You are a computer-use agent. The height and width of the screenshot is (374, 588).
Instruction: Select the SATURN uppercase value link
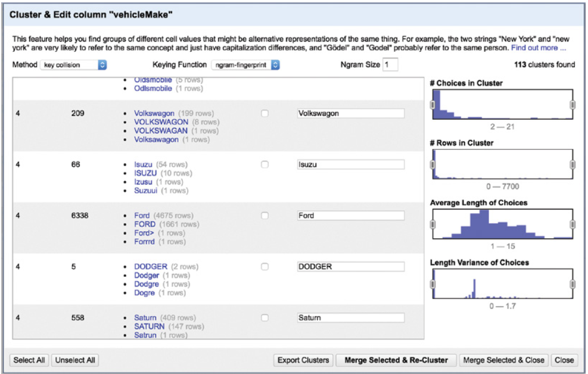150,326
